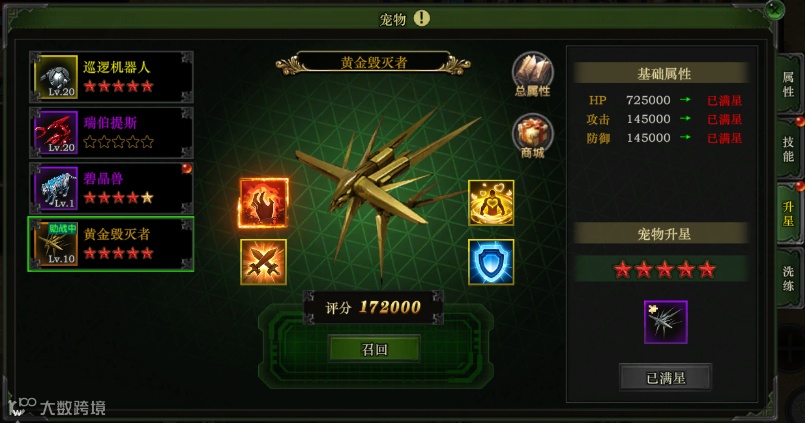Select 黄金毁灭者 pet entry

pyautogui.click(x=111, y=244)
